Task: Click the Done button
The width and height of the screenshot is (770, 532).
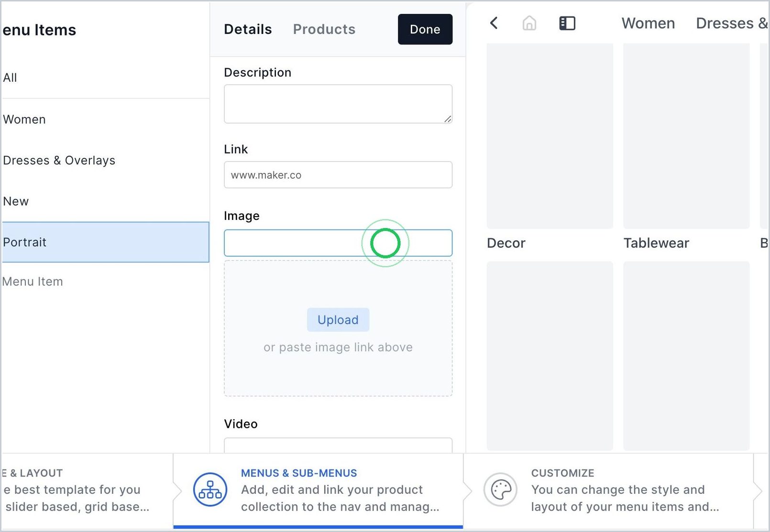Action: click(x=425, y=29)
